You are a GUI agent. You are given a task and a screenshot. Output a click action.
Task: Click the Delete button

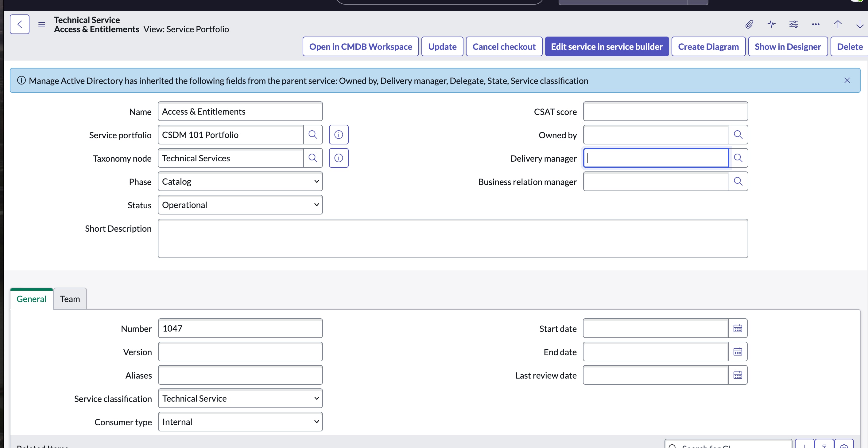[850, 47]
